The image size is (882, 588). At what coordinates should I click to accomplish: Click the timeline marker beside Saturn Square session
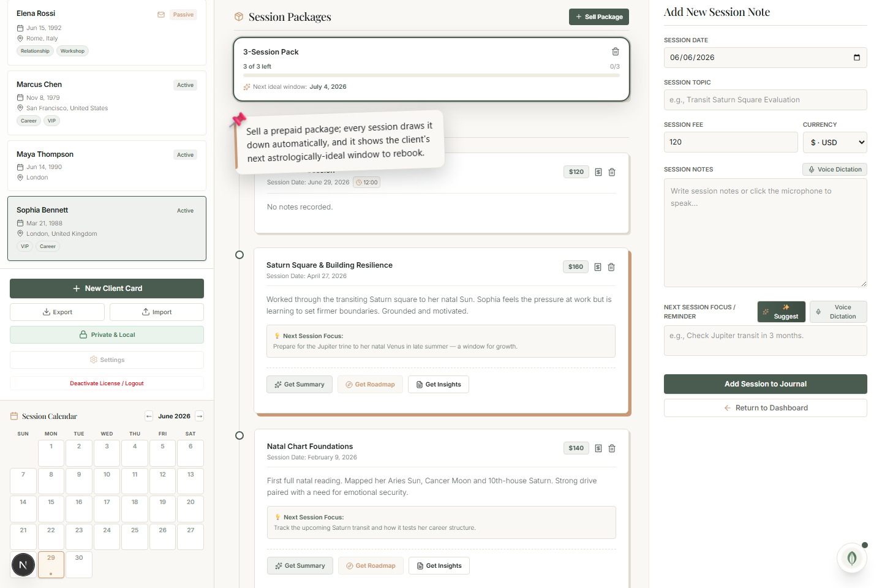pos(239,255)
